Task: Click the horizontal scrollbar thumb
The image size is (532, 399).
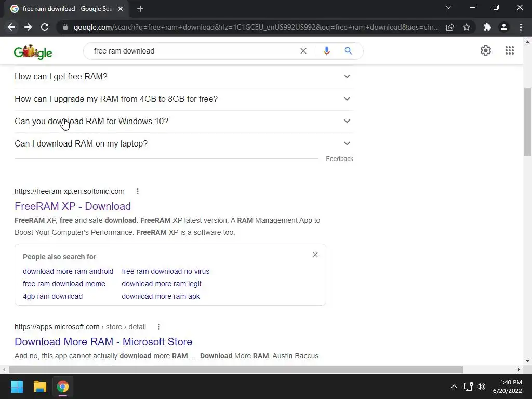Action: [x=236, y=369]
